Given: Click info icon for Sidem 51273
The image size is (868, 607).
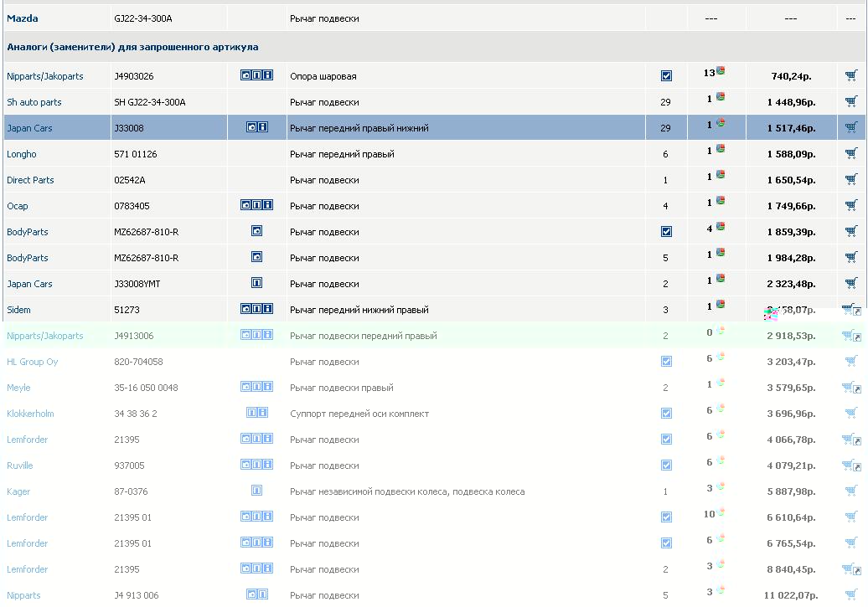Looking at the screenshot, I should pos(268,309).
